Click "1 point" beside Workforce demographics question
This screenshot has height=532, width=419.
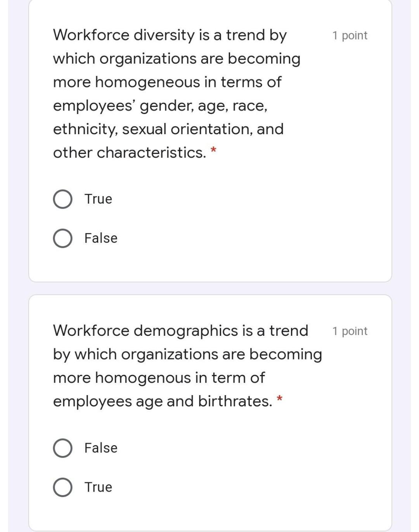(350, 331)
